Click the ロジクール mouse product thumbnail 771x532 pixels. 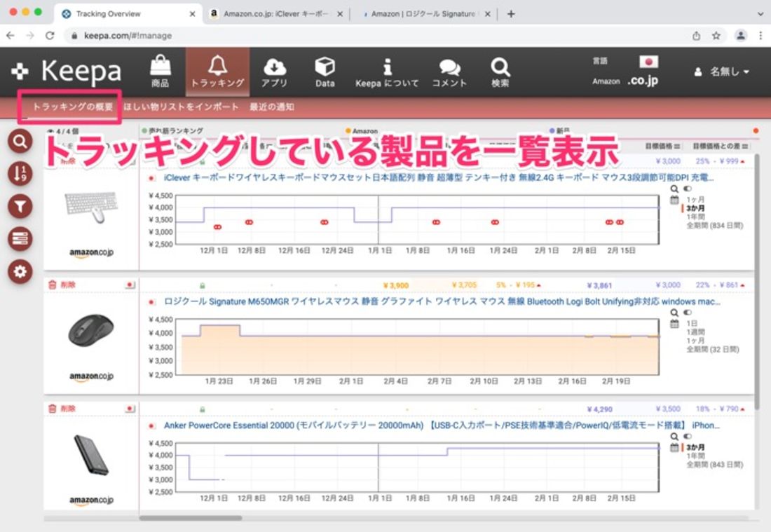point(91,330)
